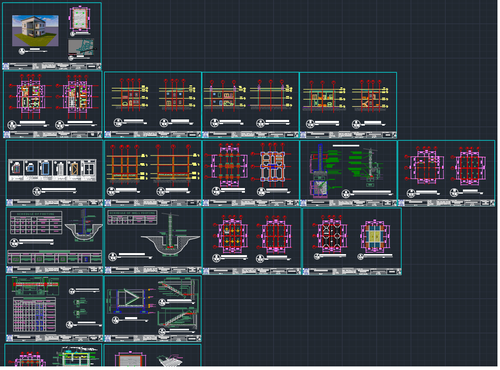500x370 pixels.
Task: Select left plan on colored floor plans sheet
Action: click(29, 97)
